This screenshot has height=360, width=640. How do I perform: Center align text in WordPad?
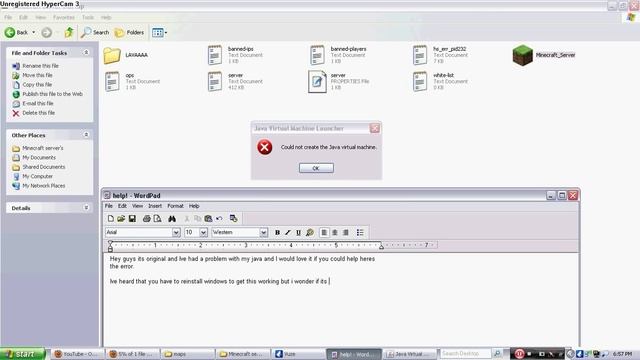[335, 232]
